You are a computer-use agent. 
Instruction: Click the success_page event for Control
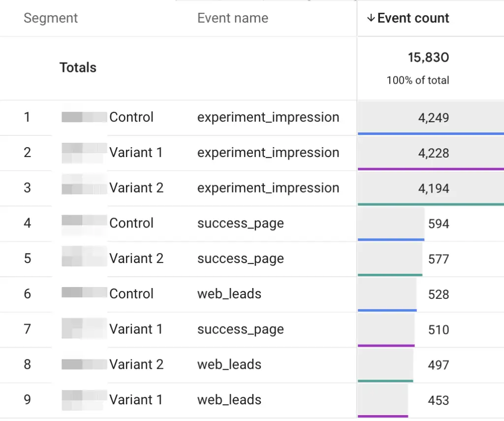pyautogui.click(x=240, y=223)
